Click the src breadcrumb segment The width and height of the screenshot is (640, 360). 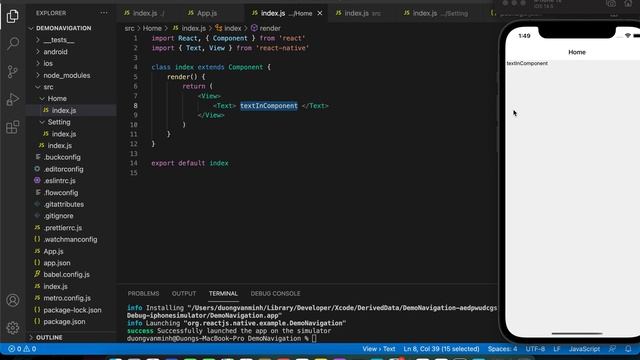click(x=129, y=28)
